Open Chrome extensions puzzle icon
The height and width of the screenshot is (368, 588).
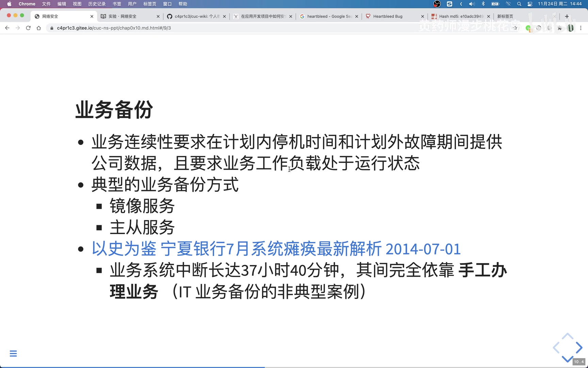pyautogui.click(x=559, y=28)
